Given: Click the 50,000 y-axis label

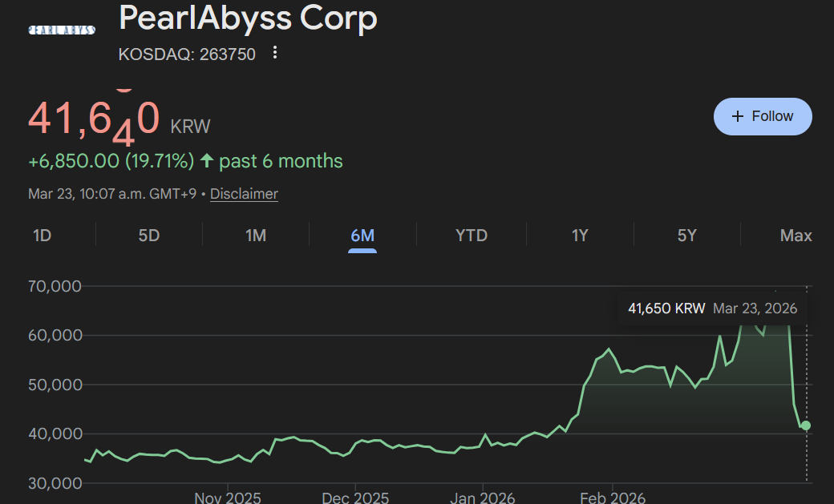Looking at the screenshot, I should click(55, 385).
